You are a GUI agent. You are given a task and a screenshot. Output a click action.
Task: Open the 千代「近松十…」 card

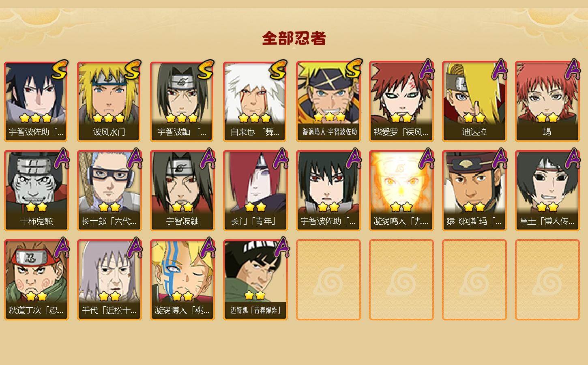(109, 280)
